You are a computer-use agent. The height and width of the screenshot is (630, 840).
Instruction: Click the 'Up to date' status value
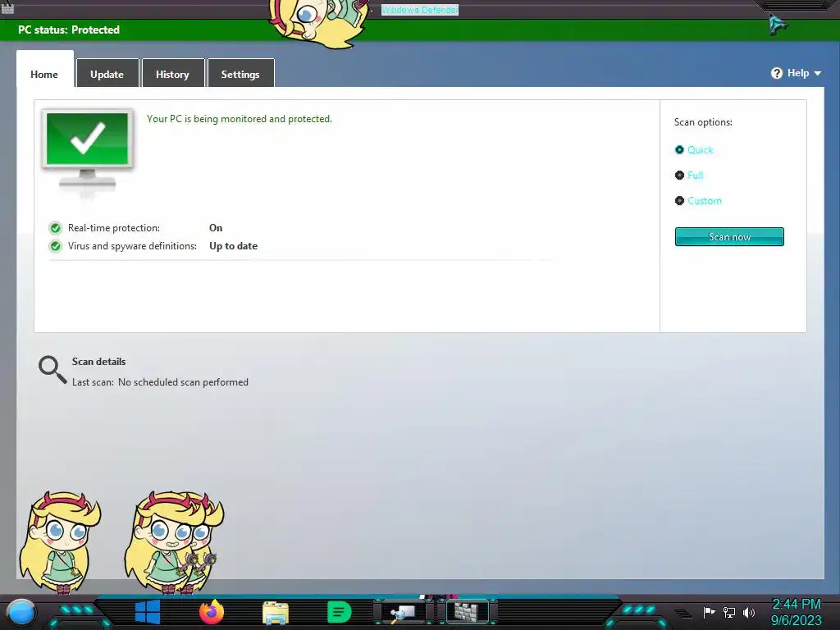[233, 246]
